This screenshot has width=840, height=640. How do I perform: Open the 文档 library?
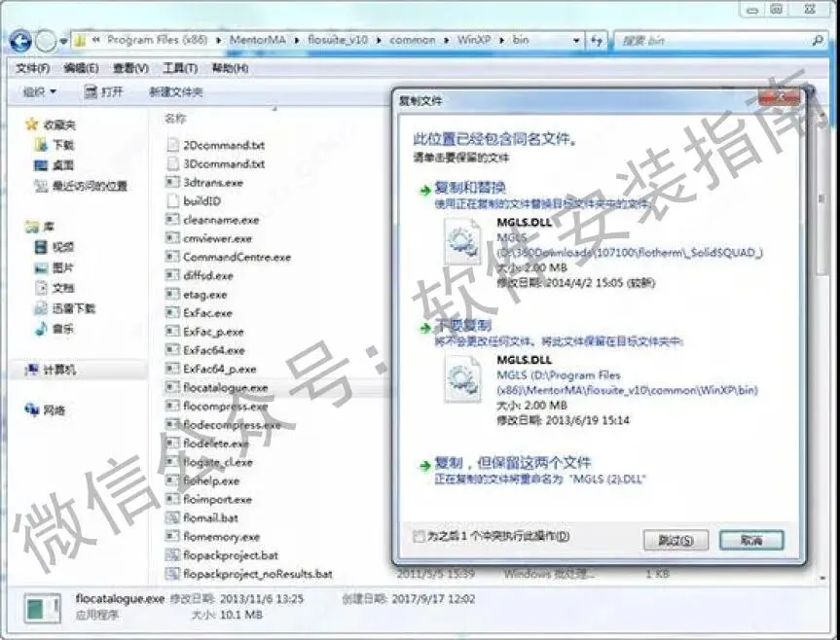(55, 288)
